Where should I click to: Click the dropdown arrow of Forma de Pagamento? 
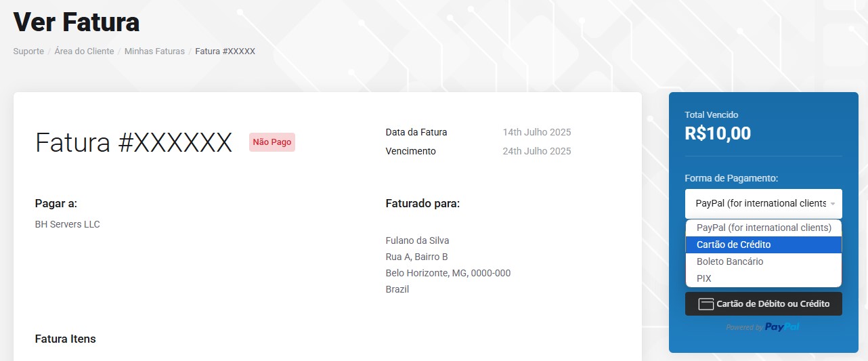833,204
